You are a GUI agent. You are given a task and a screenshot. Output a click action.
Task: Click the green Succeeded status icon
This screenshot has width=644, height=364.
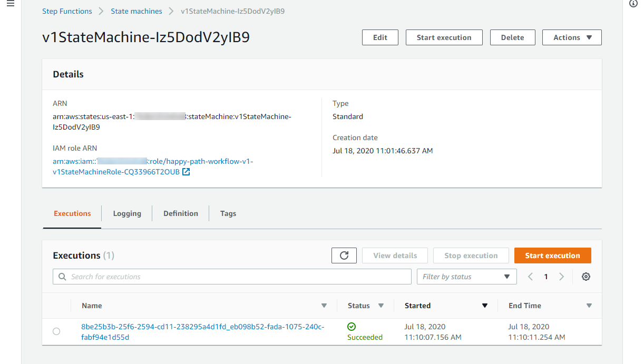[352, 327]
